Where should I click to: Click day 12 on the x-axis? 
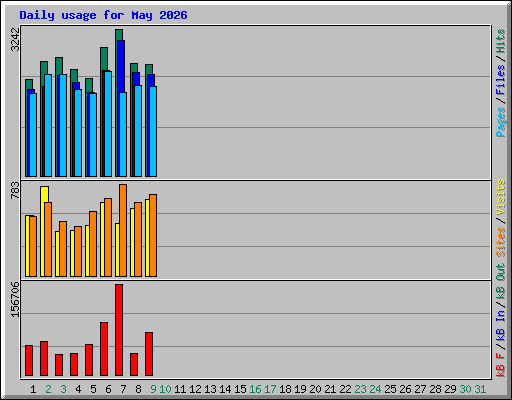pyautogui.click(x=195, y=389)
